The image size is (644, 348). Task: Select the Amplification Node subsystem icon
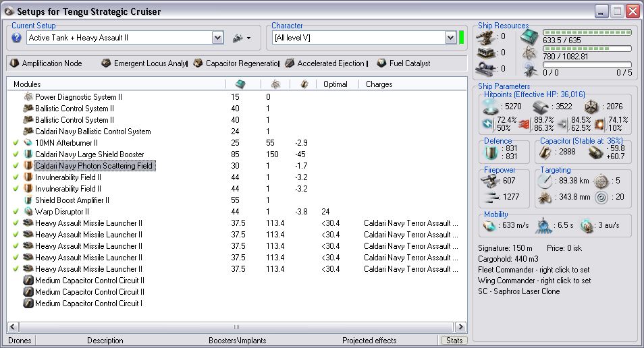coord(15,63)
